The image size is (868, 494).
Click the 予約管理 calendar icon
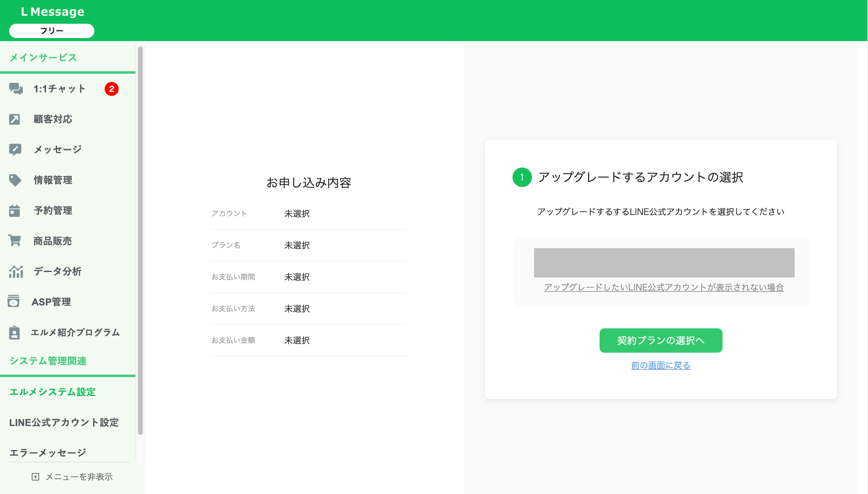click(14, 210)
